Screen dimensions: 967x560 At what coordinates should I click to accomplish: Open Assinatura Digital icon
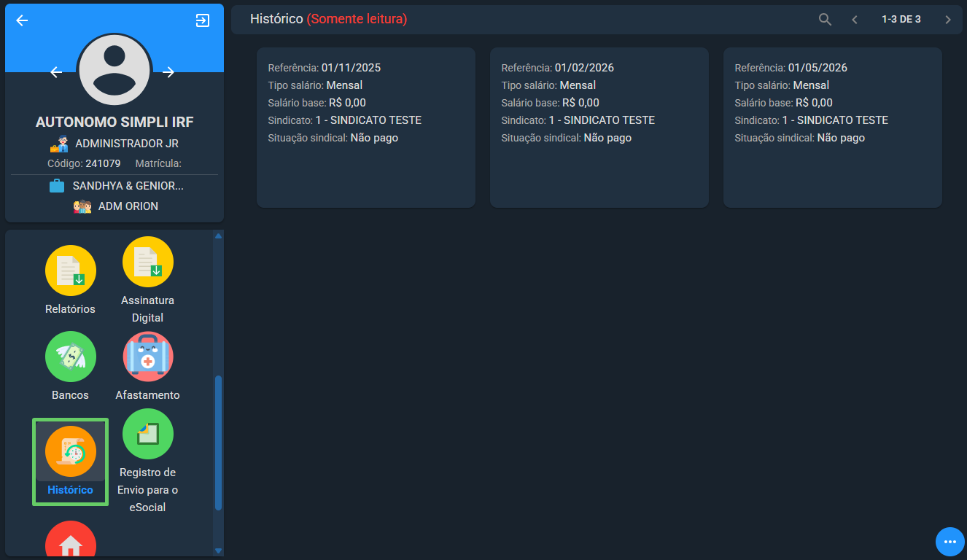(148, 262)
